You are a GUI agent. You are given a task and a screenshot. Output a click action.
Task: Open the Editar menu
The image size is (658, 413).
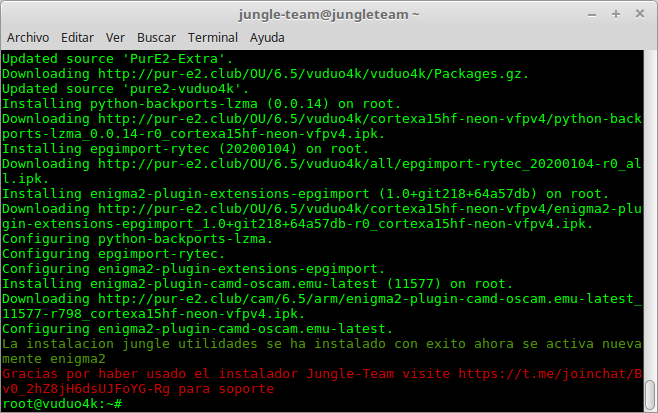pyautogui.click(x=77, y=37)
